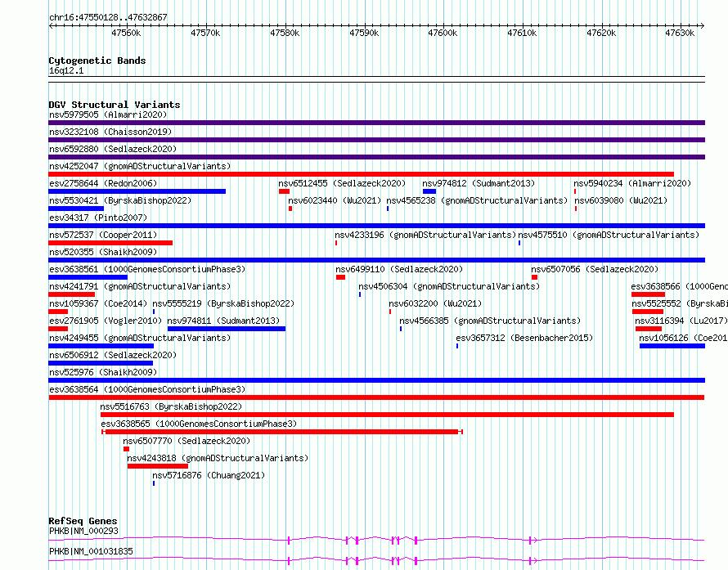
Task: Click the nsv5516763 (ByrskaBishop2022) red bar
Action: pyautogui.click(x=387, y=415)
